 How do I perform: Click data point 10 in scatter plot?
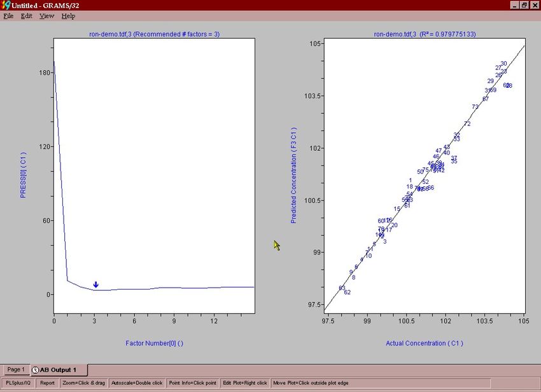point(369,256)
